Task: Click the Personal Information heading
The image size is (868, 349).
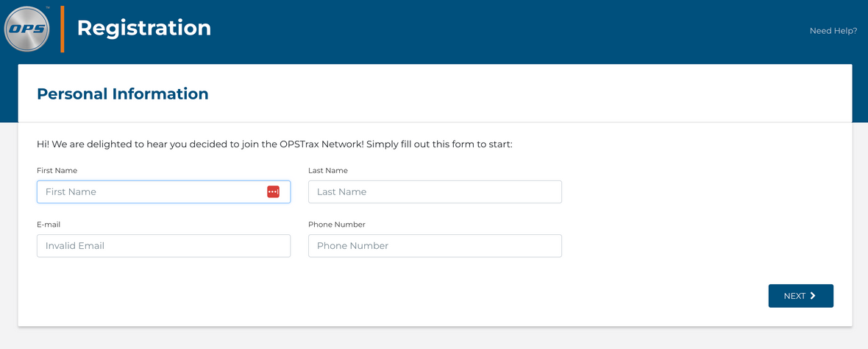Action: (x=122, y=94)
